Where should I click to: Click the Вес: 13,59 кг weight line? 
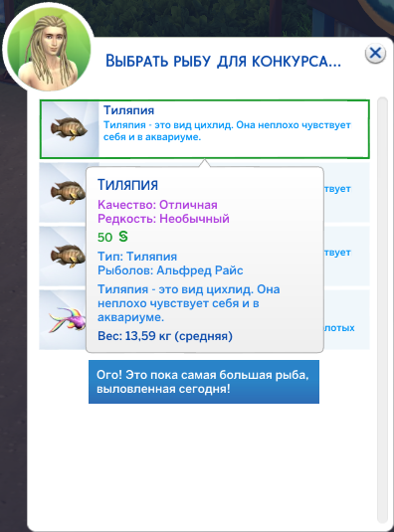(x=165, y=336)
